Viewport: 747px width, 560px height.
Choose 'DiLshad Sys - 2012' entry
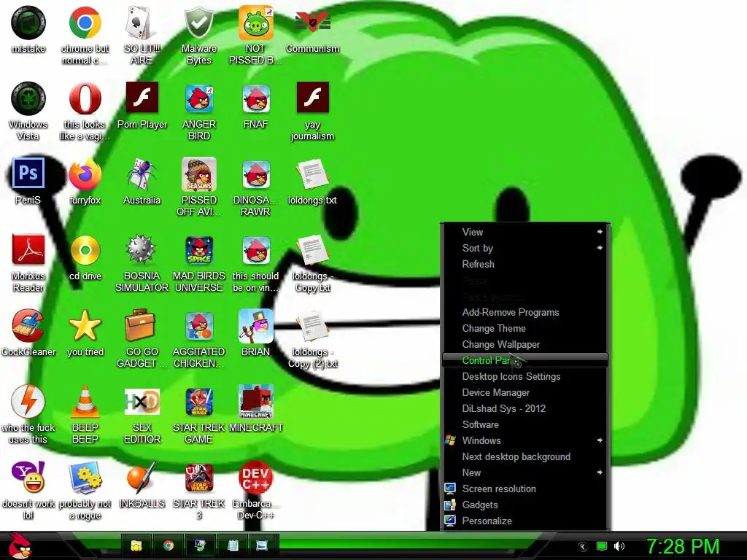point(525,408)
